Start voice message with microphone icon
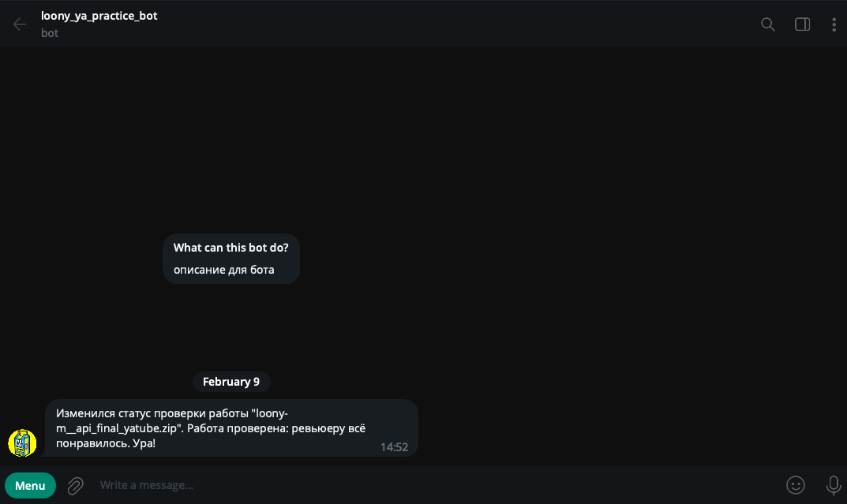This screenshot has height=504, width=847. point(833,485)
